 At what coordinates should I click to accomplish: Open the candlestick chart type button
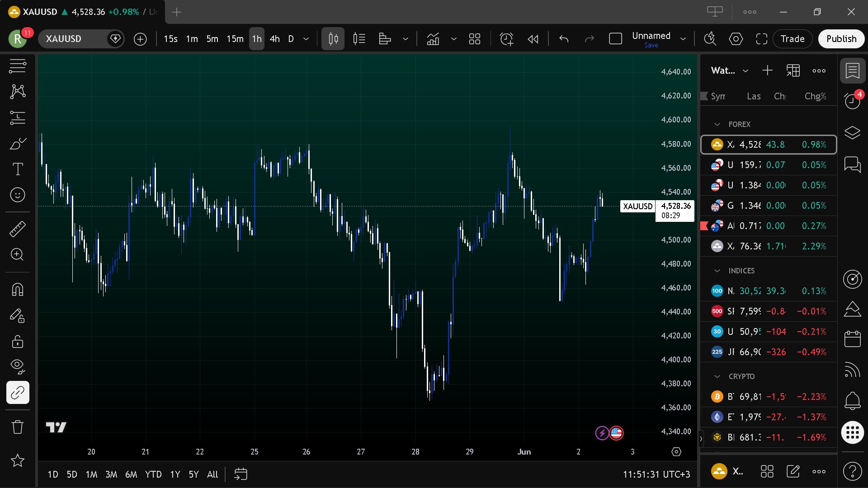[x=333, y=39]
